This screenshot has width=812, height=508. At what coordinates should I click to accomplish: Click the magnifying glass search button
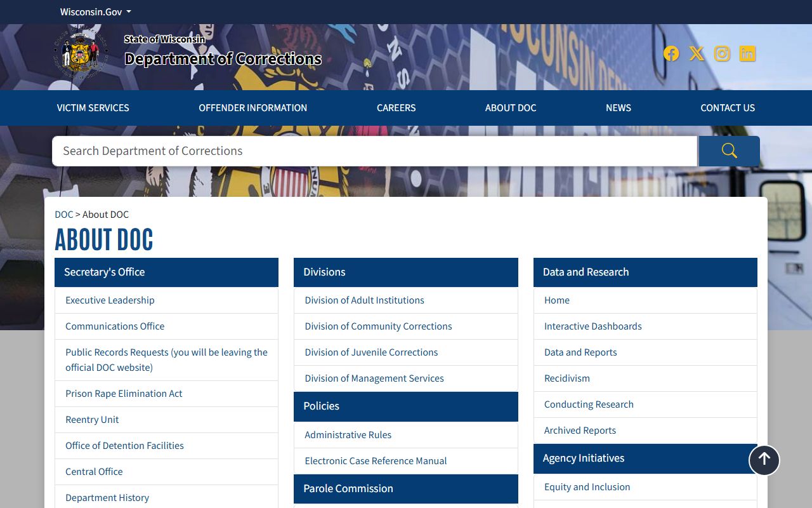point(729,151)
